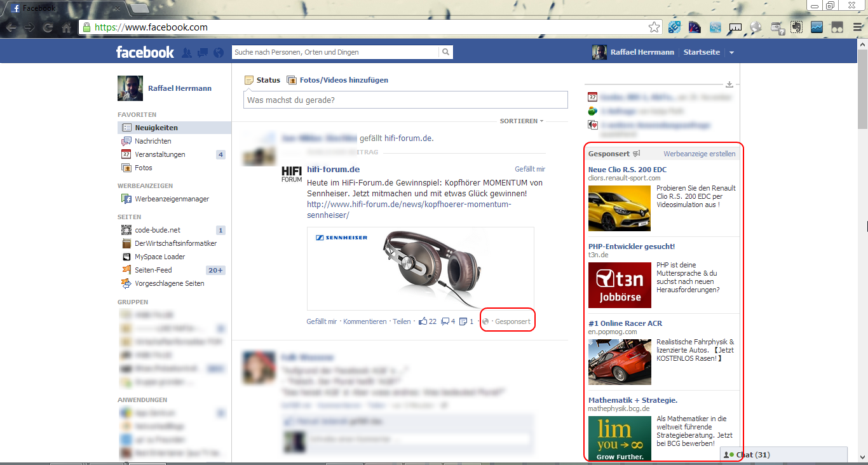The width and height of the screenshot is (868, 465).
Task: Open the notifications globe icon in header
Action: (219, 53)
